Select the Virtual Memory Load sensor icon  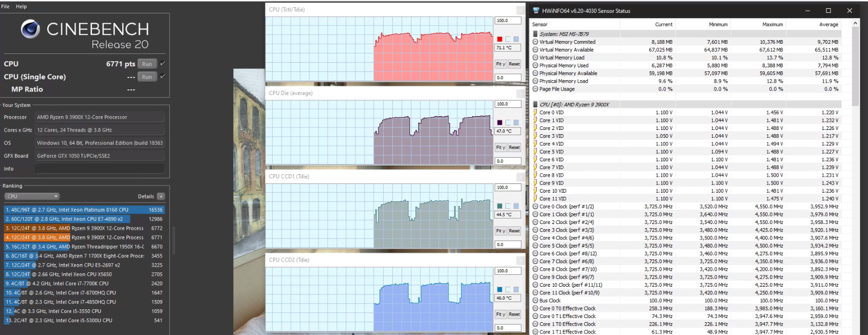click(535, 58)
